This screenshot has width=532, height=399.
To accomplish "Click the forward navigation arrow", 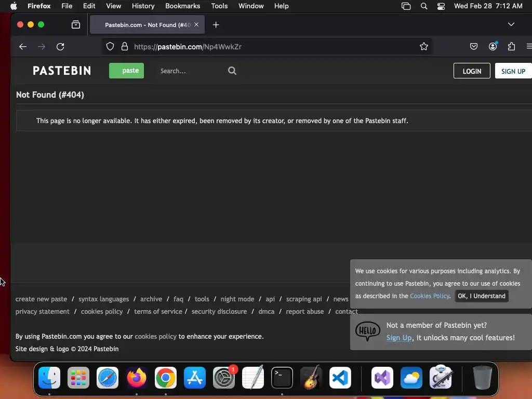I will pyautogui.click(x=42, y=46).
